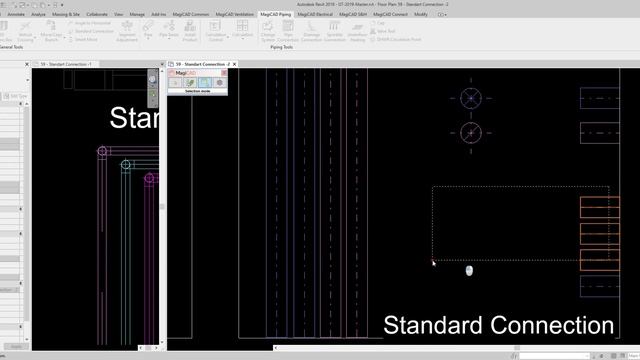Click left view horizontal scrollbar

(x=148, y=348)
